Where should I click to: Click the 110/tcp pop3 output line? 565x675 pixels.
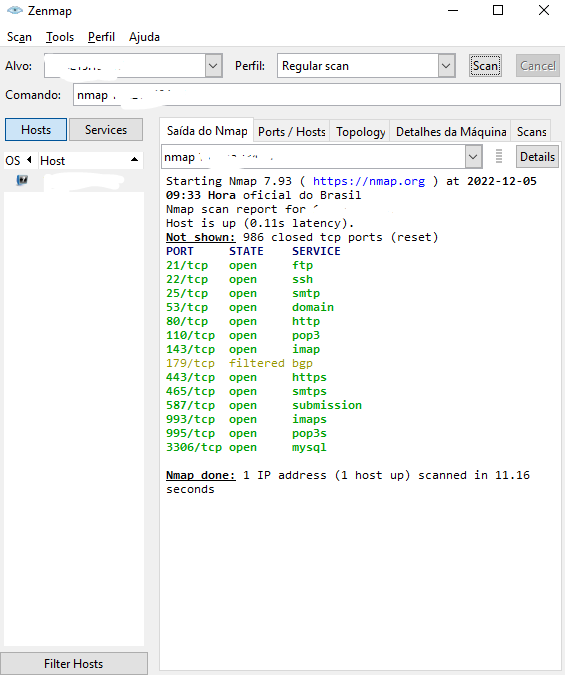point(243,335)
